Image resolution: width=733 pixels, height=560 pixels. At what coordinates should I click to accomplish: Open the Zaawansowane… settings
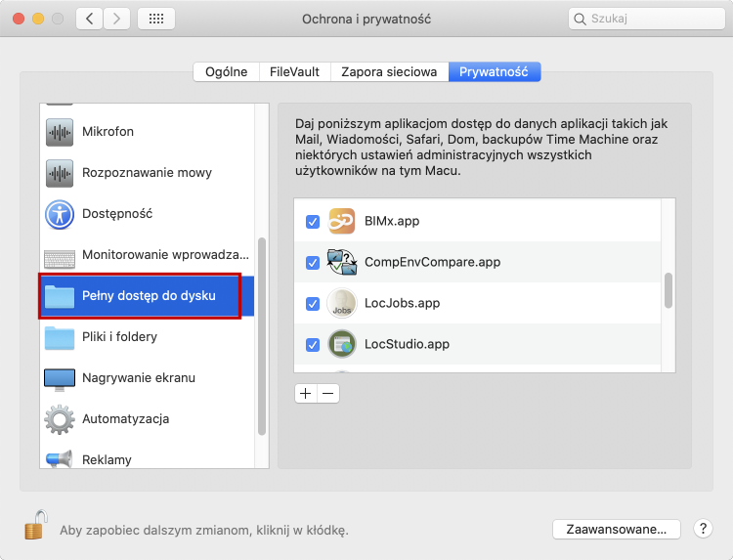point(616,529)
